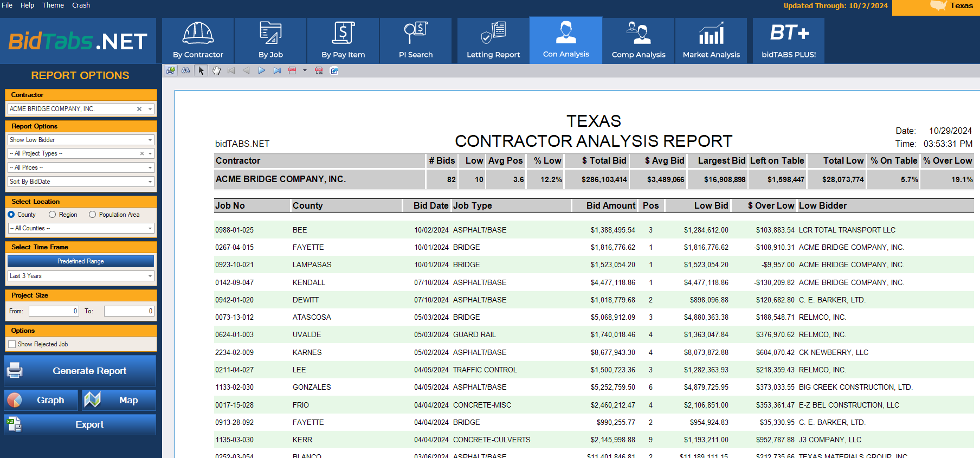This screenshot has width=980, height=458.
Task: Click job number 0988-01-025
Action: click(234, 230)
